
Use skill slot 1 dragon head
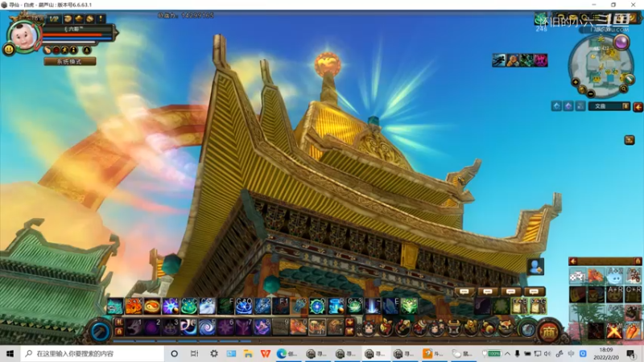[134, 327]
